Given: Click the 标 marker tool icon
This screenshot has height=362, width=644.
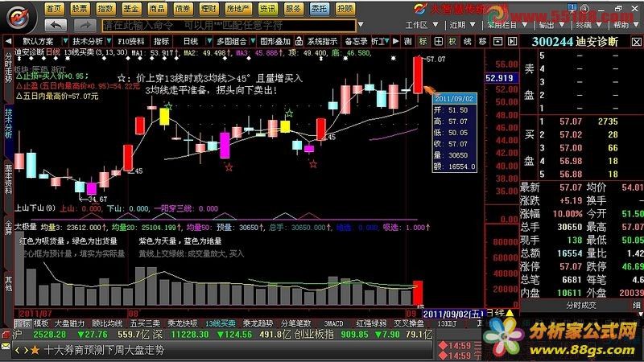Looking at the screenshot, I should 423,42.
